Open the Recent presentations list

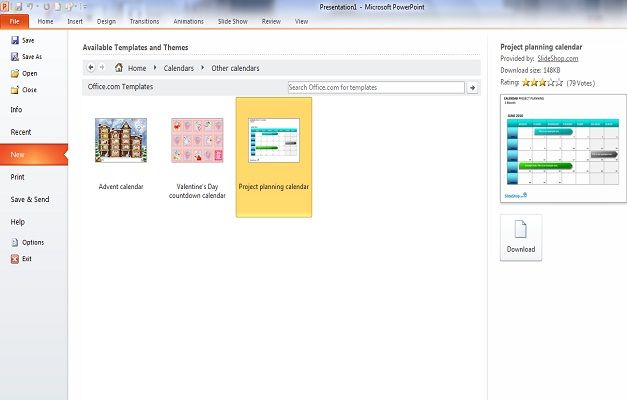[21, 132]
